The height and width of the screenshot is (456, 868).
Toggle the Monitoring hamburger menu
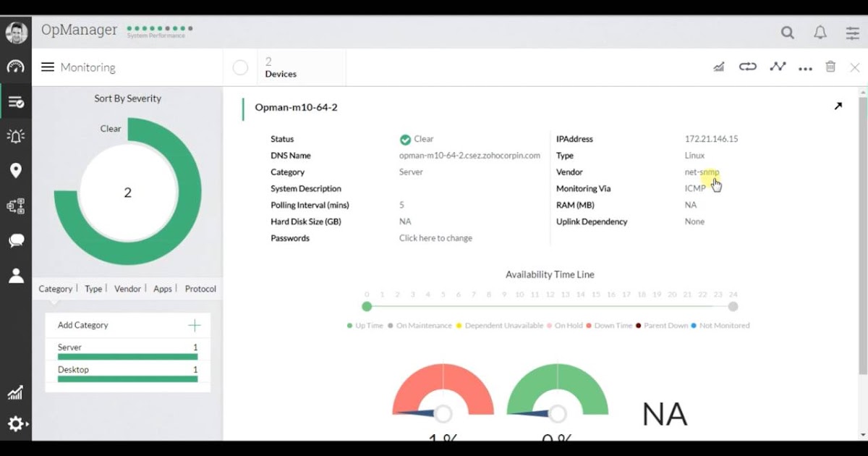[x=48, y=67]
